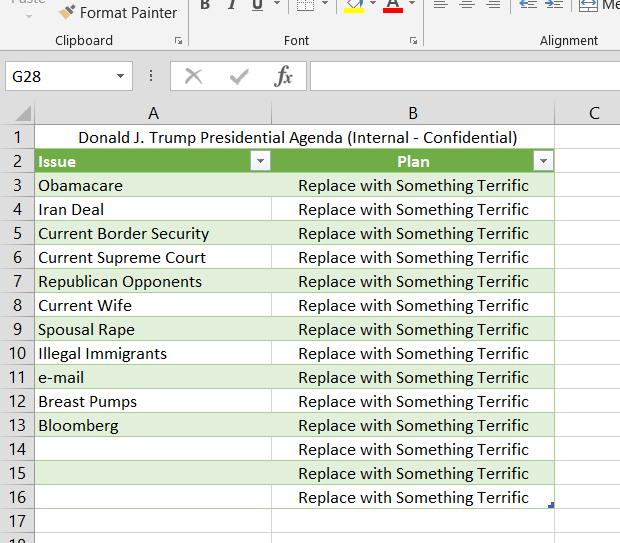This screenshot has height=543, width=620.
Task: Open the Clipboard dialog launcher
Action: pyautogui.click(x=178, y=40)
